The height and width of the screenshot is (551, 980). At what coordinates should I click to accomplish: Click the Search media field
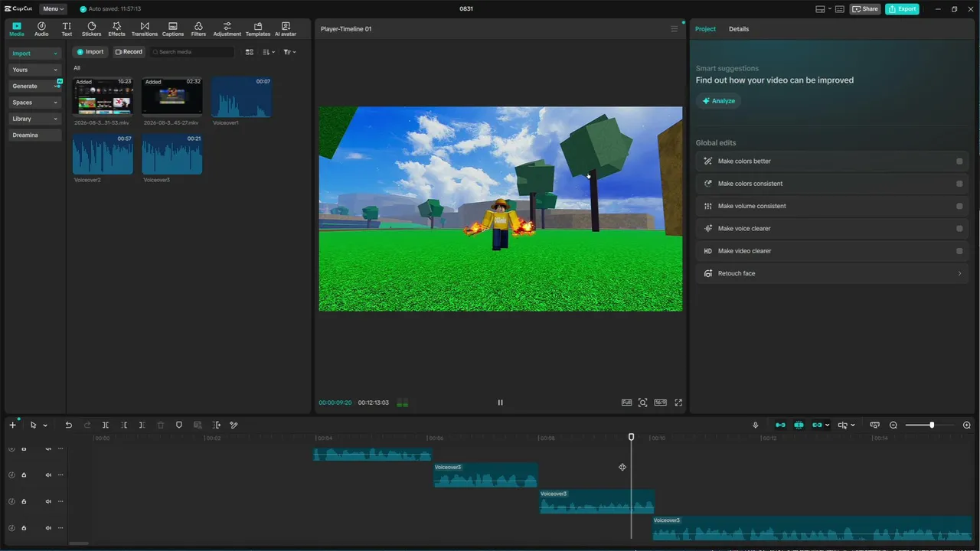192,52
